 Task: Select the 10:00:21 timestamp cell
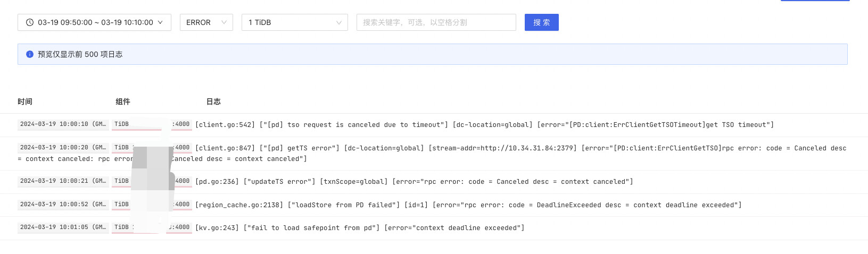(x=63, y=181)
